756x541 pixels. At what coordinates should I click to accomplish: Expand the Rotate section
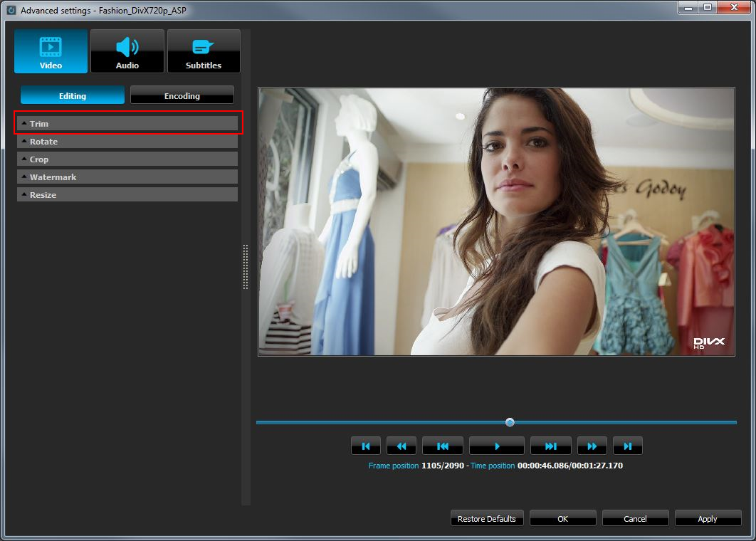coord(127,141)
